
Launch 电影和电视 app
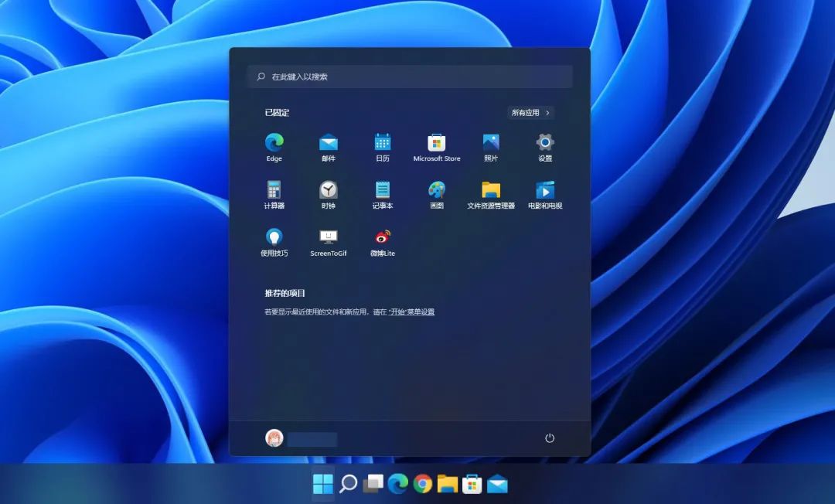[545, 195]
